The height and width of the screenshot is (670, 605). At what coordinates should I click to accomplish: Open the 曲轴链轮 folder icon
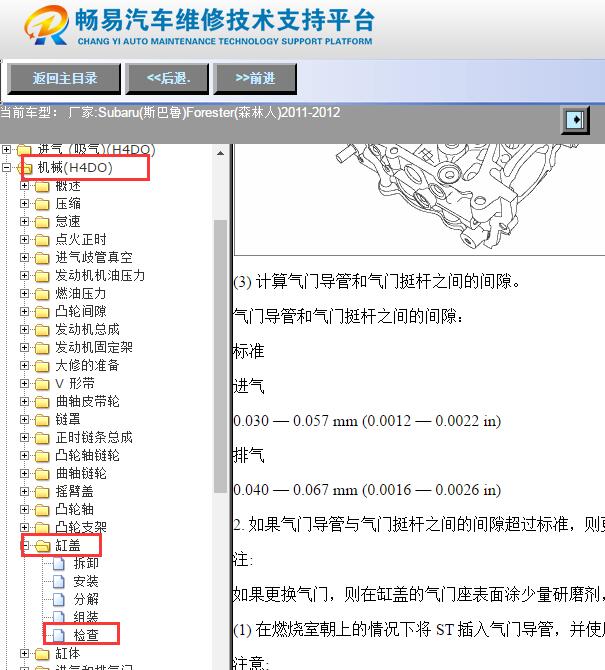[42, 473]
